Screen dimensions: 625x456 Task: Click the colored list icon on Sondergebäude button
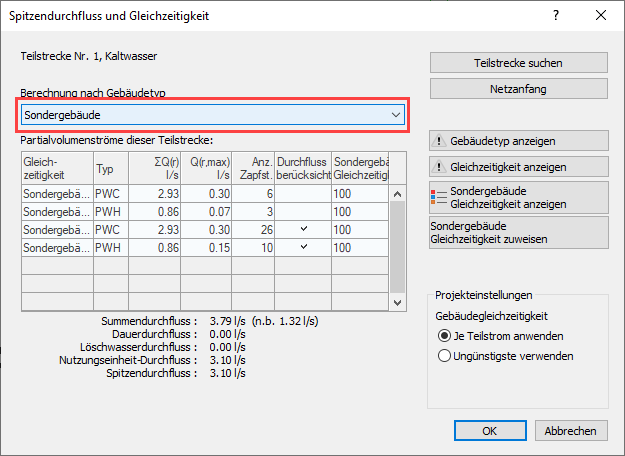coord(438,197)
